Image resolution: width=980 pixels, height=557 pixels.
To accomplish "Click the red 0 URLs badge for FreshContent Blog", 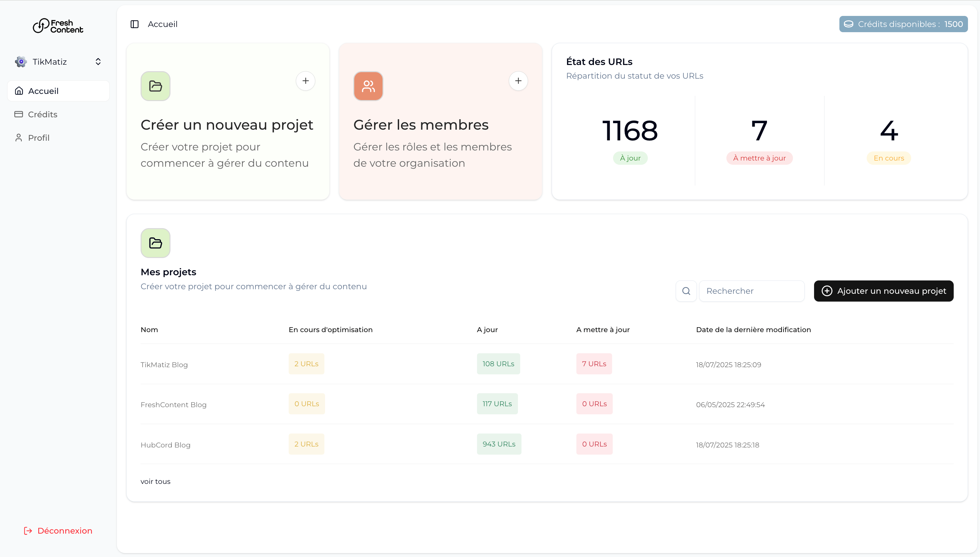I will pos(594,404).
